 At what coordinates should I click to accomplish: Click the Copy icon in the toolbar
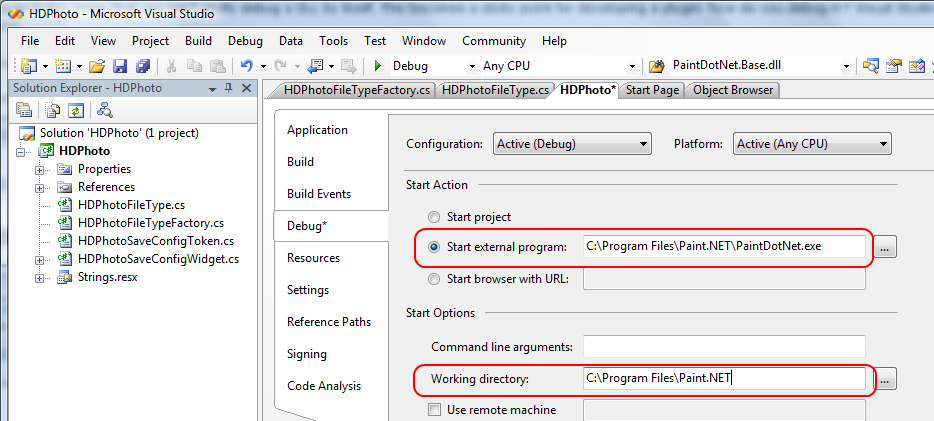[x=194, y=66]
